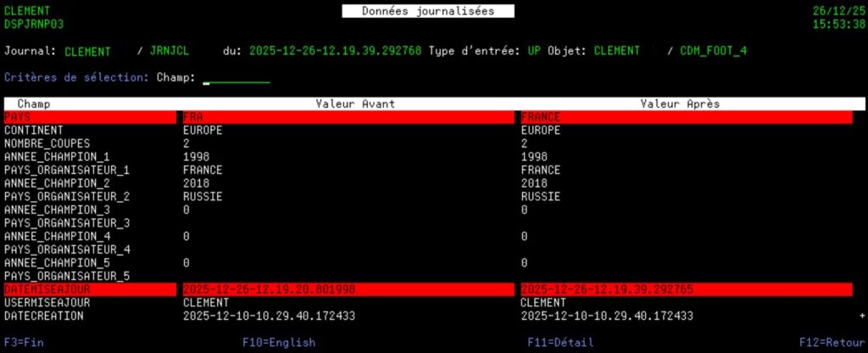Switch language with F10=English
868x353 pixels.
pyautogui.click(x=278, y=342)
